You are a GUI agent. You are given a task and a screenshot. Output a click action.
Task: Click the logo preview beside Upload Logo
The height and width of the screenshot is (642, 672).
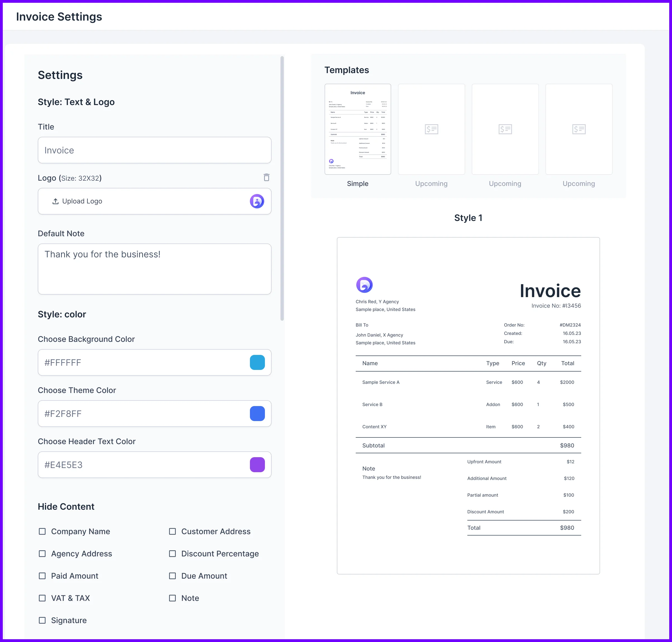pyautogui.click(x=257, y=201)
